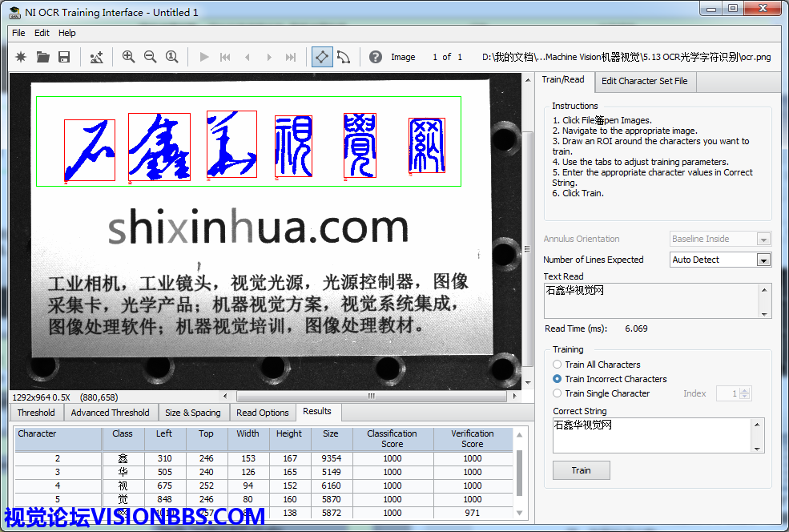Open help with the question mark icon
The width and height of the screenshot is (789, 532).
click(x=376, y=57)
